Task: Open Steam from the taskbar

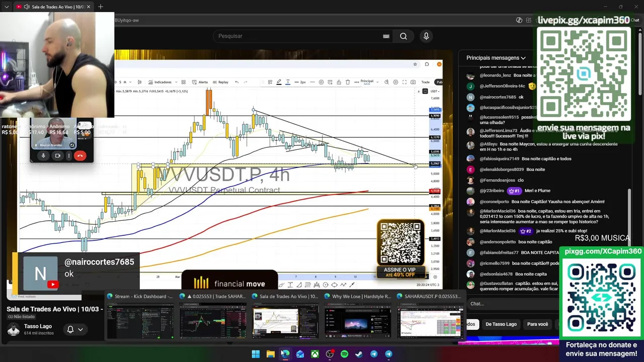Action: (359, 354)
